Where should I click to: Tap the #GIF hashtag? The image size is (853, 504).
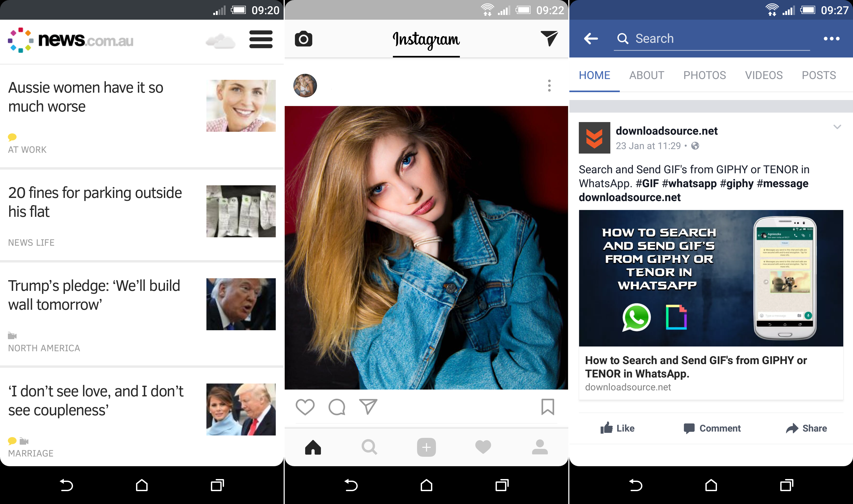pos(647,183)
